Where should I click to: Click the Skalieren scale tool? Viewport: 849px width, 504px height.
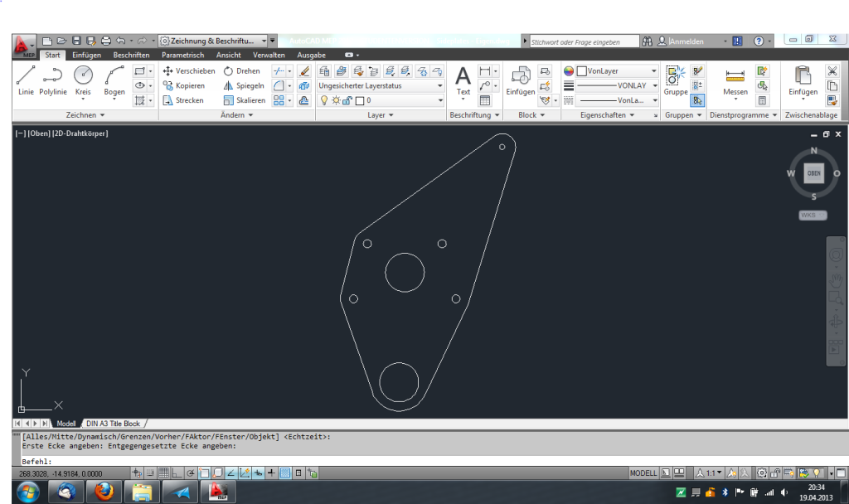pyautogui.click(x=245, y=100)
